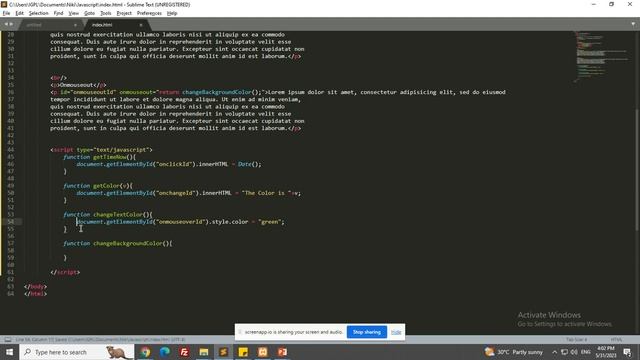Open the clock showing 4:02 PM

point(605,352)
